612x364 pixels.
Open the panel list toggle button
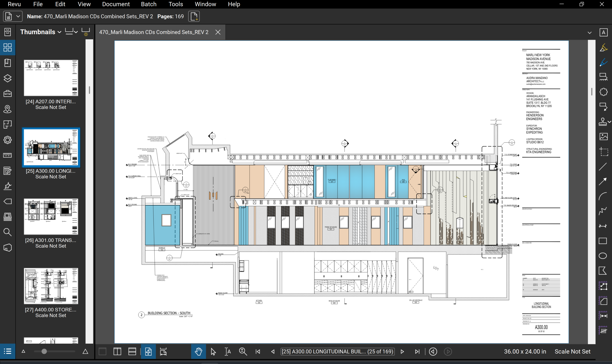coord(8,351)
